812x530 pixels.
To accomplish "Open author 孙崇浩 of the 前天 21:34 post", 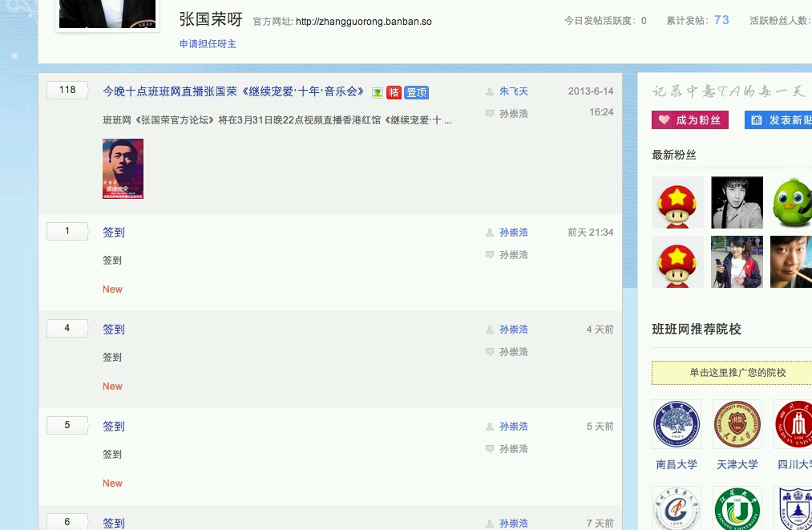I will click(x=514, y=232).
